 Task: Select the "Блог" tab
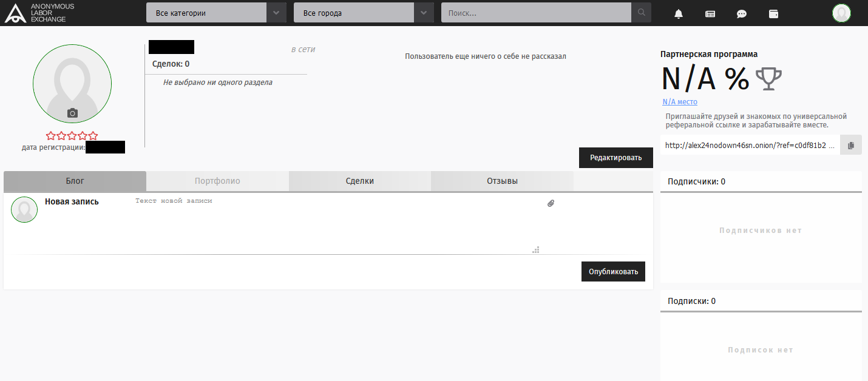75,181
